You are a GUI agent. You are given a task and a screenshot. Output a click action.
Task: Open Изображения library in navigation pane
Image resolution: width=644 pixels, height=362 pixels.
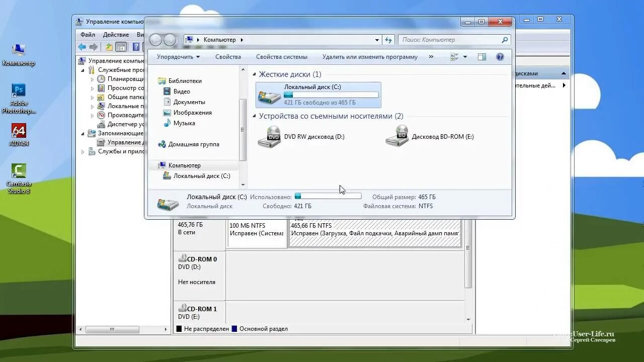pyautogui.click(x=192, y=113)
